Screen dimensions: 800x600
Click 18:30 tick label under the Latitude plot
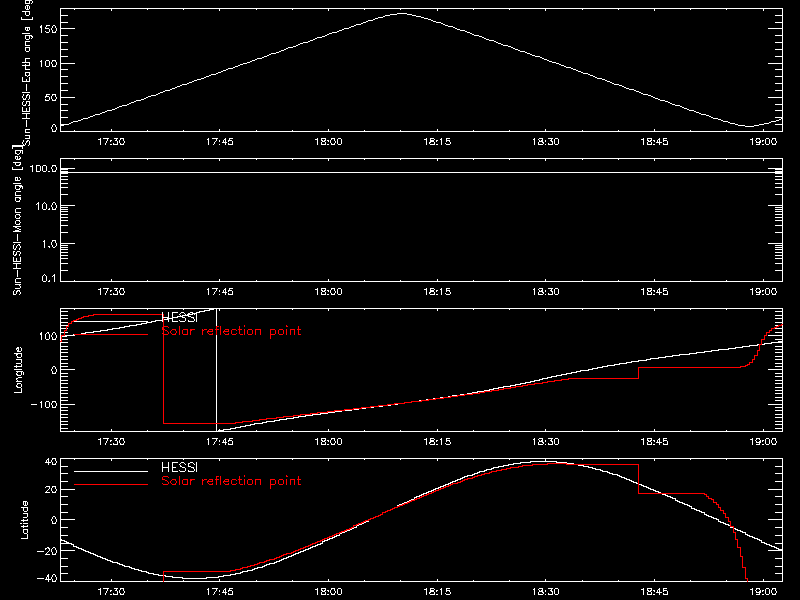click(545, 591)
